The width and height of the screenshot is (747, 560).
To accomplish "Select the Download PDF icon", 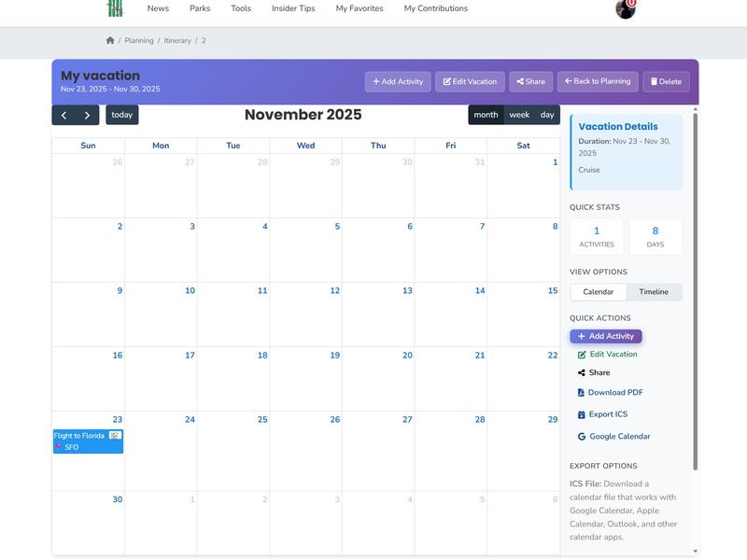I will point(581,393).
